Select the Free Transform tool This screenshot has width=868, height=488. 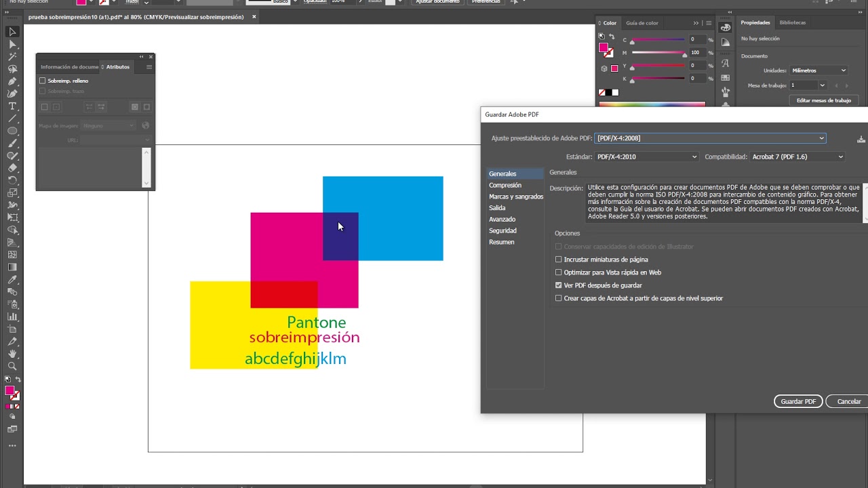[x=12, y=218]
